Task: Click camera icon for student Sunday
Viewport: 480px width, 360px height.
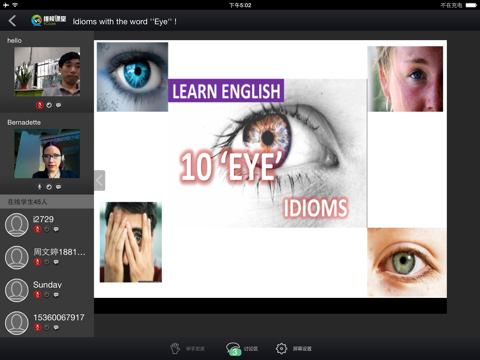Action: pos(47,295)
